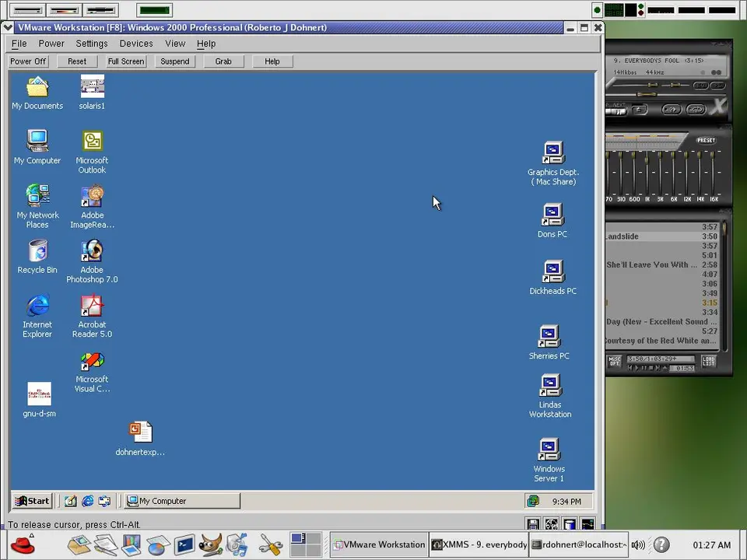Open the Dons PC network shortcut
Viewport: 747px width, 560px height.
[x=552, y=215]
